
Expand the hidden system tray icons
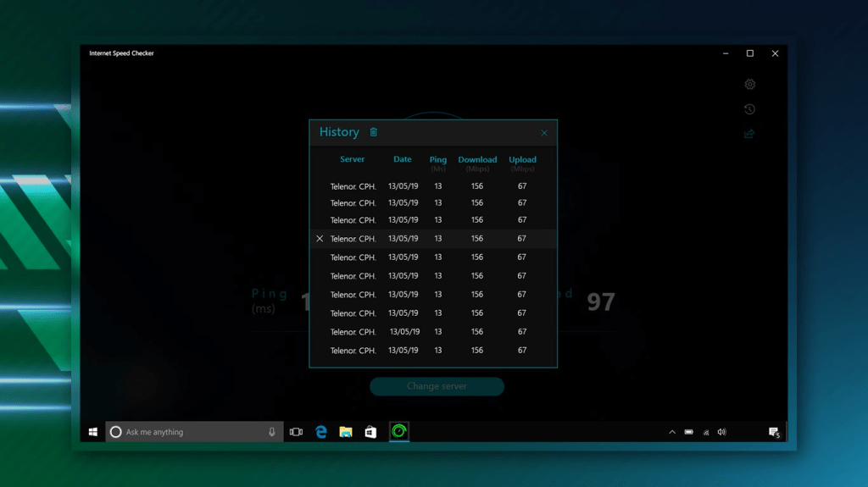point(672,432)
